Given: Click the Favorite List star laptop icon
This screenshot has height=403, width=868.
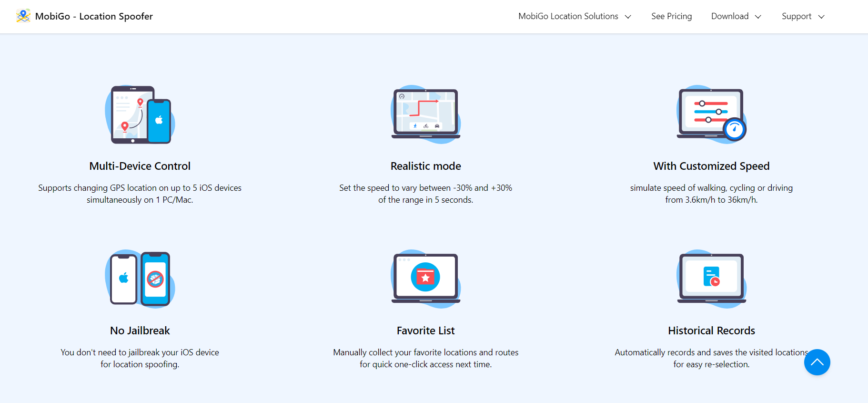Looking at the screenshot, I should click(426, 279).
